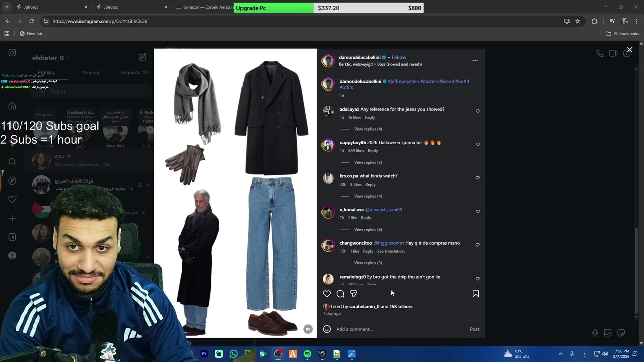
Task: Expand View replies (3) under changwoncitoo
Action: pyautogui.click(x=368, y=263)
